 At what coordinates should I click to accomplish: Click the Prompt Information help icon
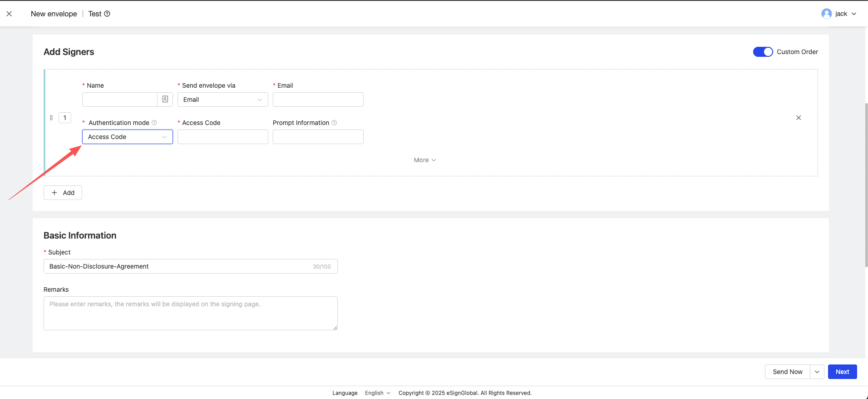tap(335, 123)
